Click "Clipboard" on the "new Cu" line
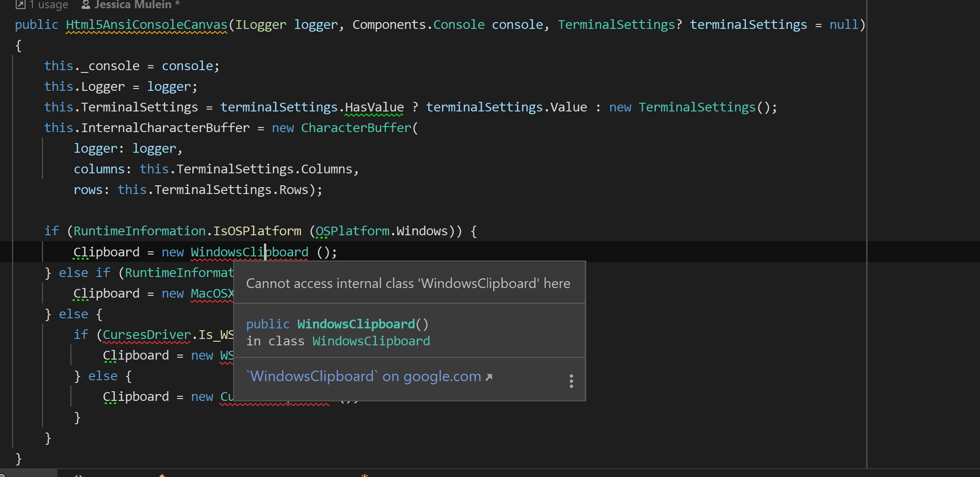 click(136, 397)
